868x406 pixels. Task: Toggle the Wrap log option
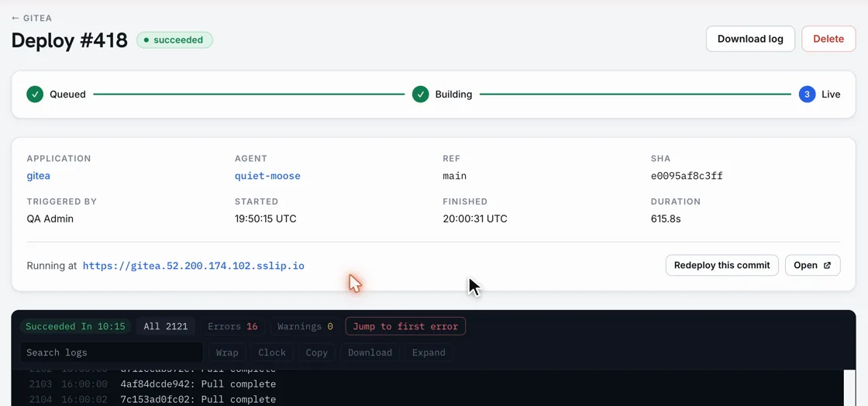click(227, 353)
